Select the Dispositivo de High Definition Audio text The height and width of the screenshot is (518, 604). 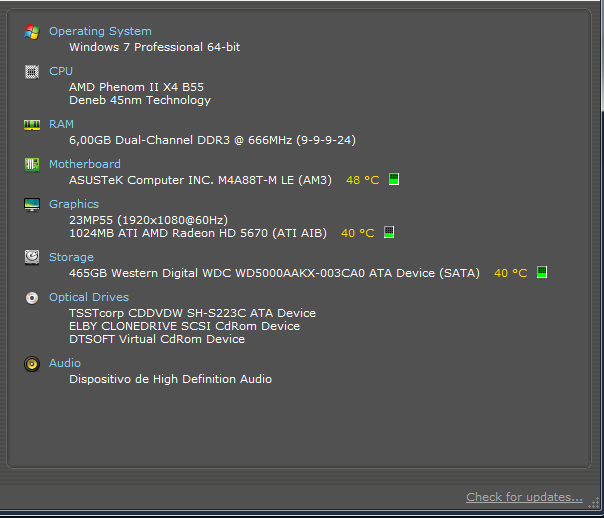pyautogui.click(x=170, y=379)
